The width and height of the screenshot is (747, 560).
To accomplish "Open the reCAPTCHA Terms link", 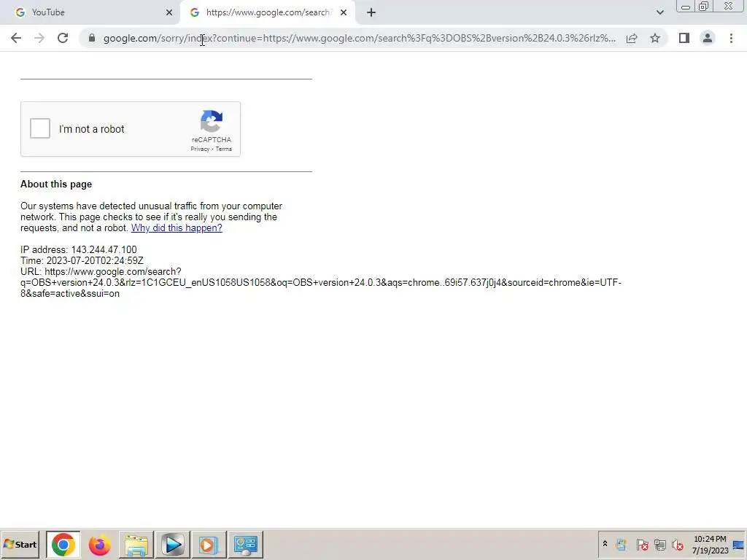I will point(223,149).
